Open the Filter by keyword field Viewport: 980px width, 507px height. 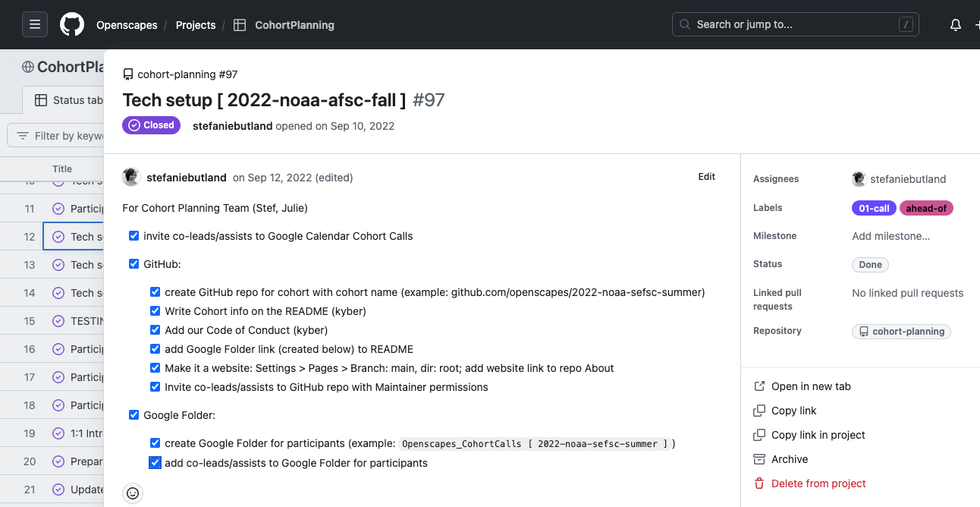pyautogui.click(x=68, y=136)
